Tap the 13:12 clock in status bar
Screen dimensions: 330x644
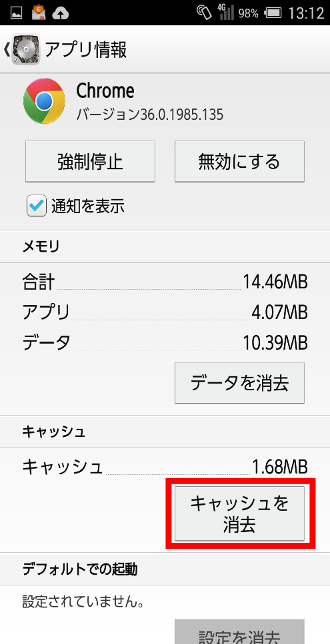pos(306,13)
